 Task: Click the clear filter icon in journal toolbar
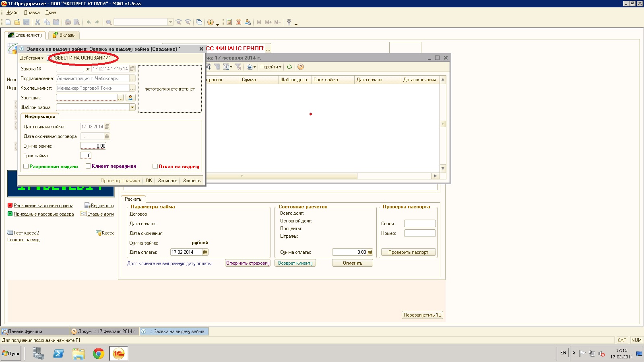pyautogui.click(x=238, y=67)
